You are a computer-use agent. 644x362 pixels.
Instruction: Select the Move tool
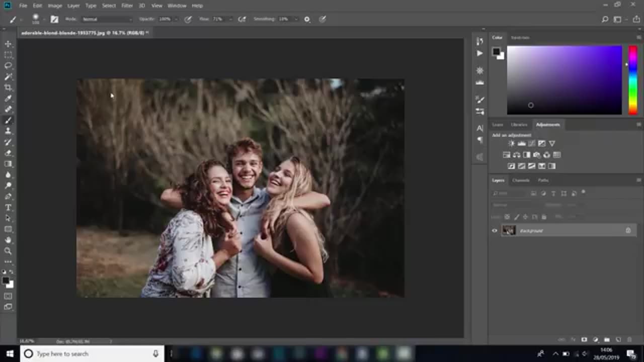(8, 44)
